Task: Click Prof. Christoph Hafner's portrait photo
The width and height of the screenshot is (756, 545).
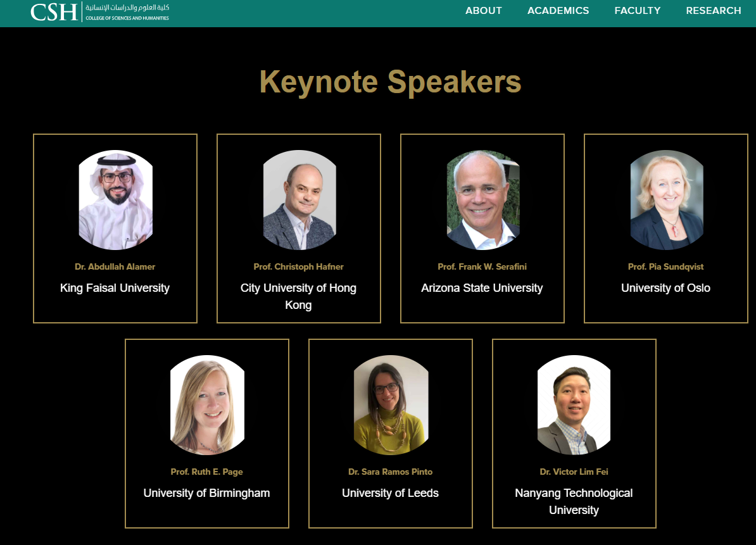Action: (299, 199)
